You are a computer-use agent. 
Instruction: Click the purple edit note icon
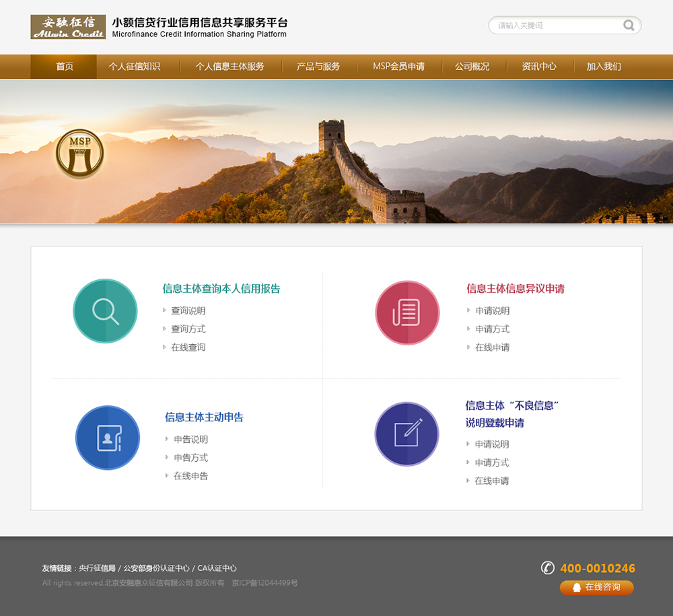[x=407, y=434]
